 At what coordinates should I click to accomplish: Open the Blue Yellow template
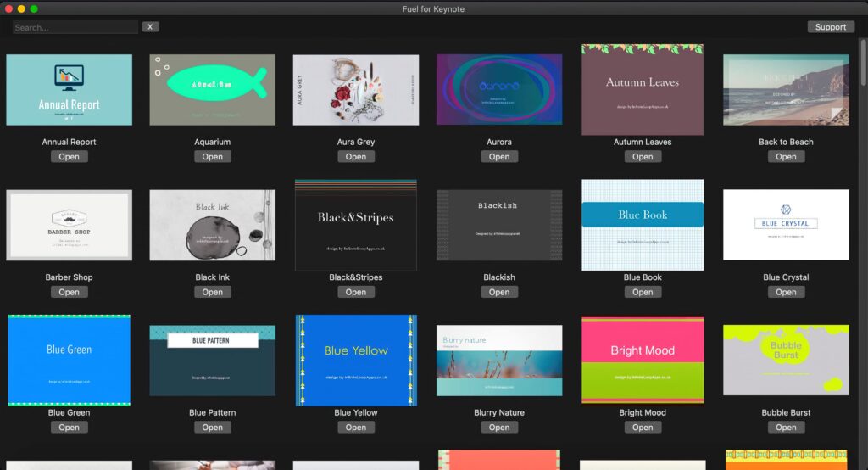[x=356, y=428]
